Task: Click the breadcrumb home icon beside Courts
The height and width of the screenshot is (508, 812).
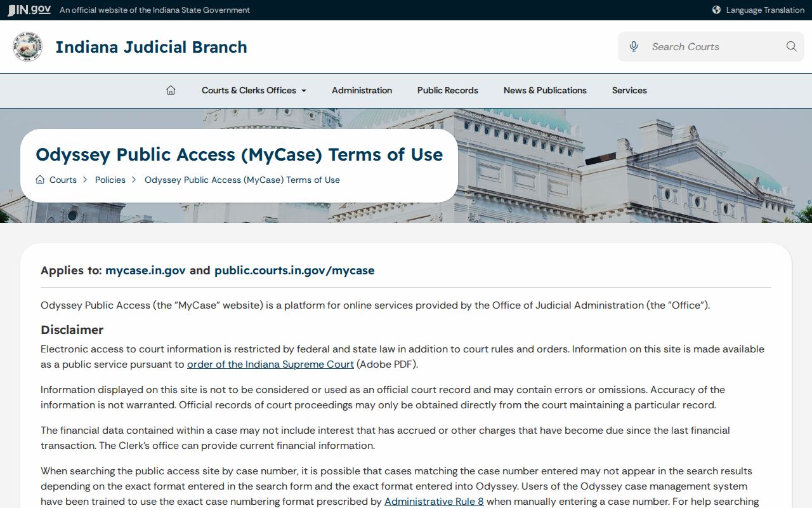Action: click(40, 180)
